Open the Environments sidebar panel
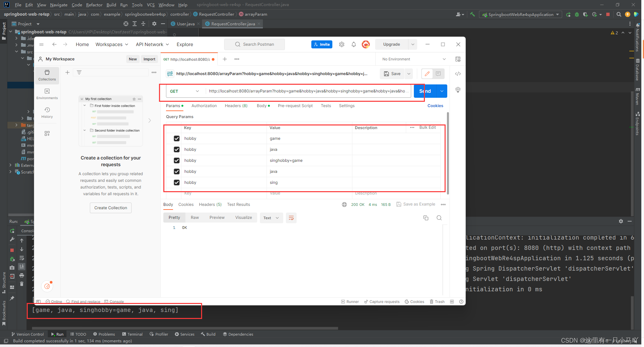The width and height of the screenshot is (644, 347). click(x=47, y=94)
